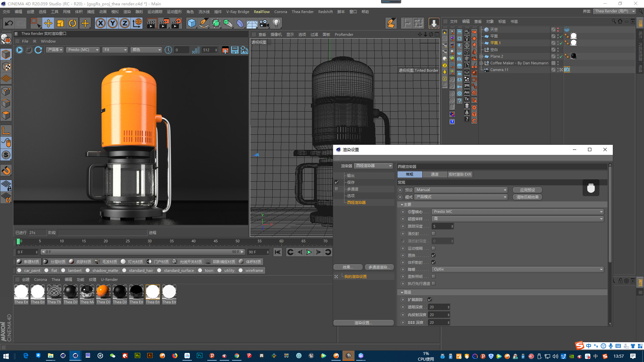Click the X axis lock icon
Image resolution: width=644 pixels, height=362 pixels.
click(x=101, y=23)
